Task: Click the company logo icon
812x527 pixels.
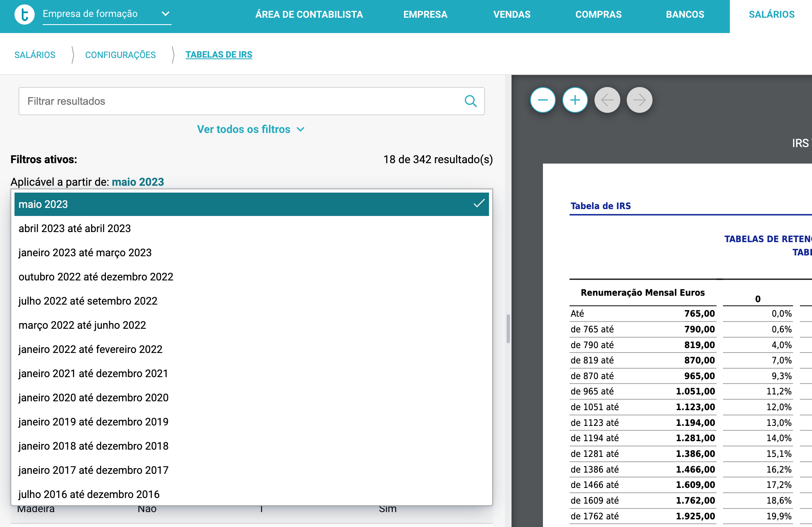Action: (25, 15)
